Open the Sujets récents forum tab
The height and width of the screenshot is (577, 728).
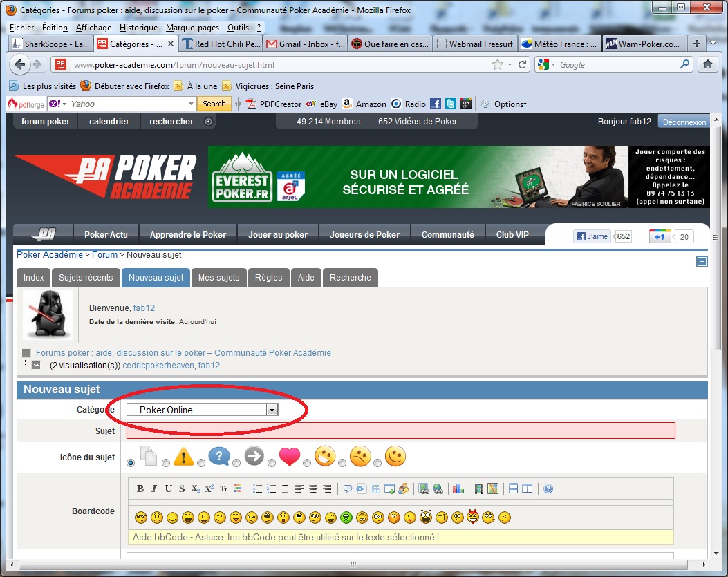[86, 278]
